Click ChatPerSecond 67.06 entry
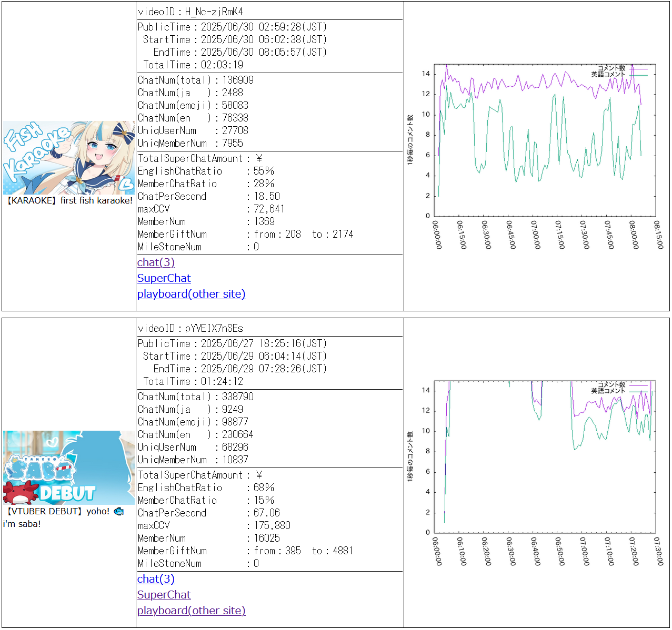672x630 pixels. [209, 513]
